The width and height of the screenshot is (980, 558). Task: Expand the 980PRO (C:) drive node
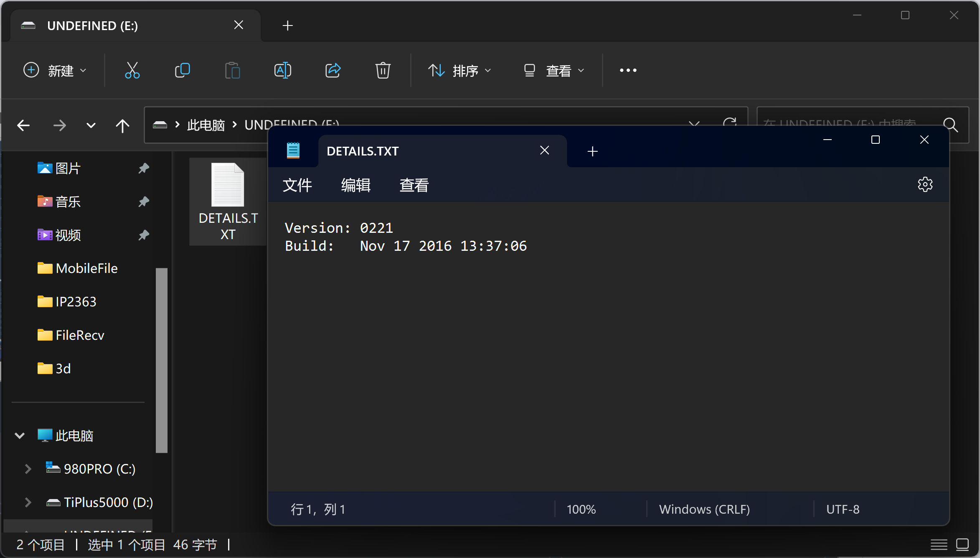[x=28, y=469]
